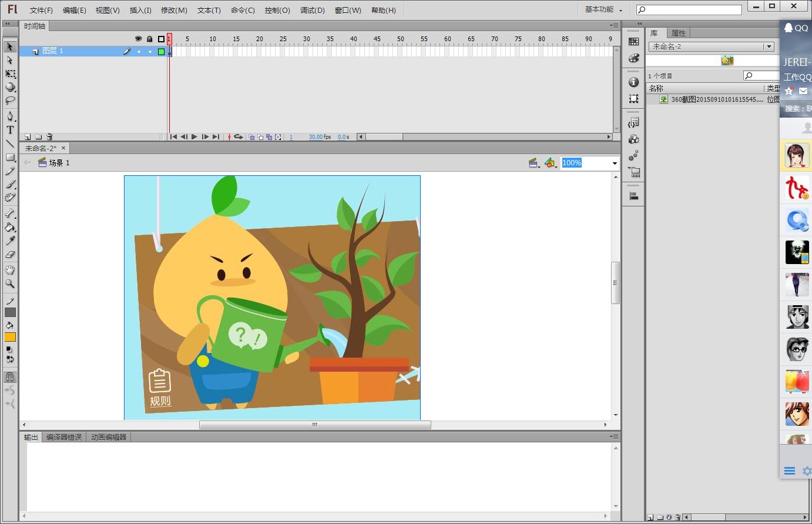Activate the Text tool
Viewport: 812px width, 524px height.
(10, 130)
